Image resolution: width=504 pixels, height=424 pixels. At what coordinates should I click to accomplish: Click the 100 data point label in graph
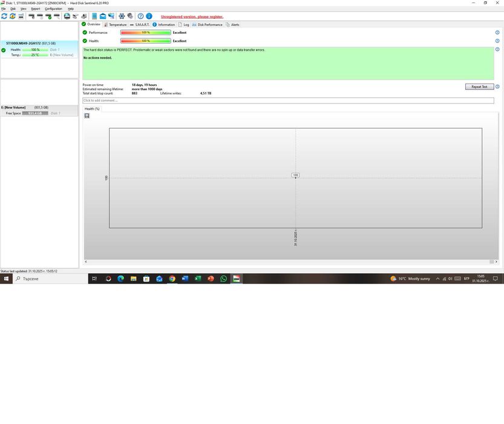click(x=295, y=175)
